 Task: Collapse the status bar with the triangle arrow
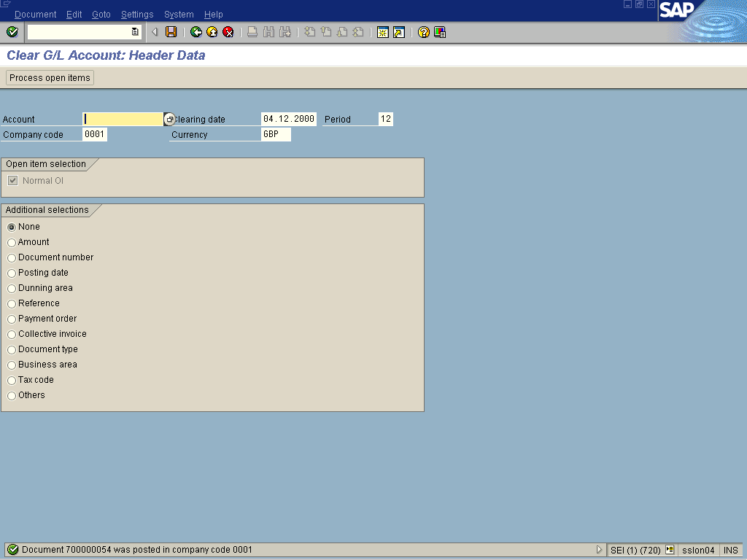click(600, 550)
